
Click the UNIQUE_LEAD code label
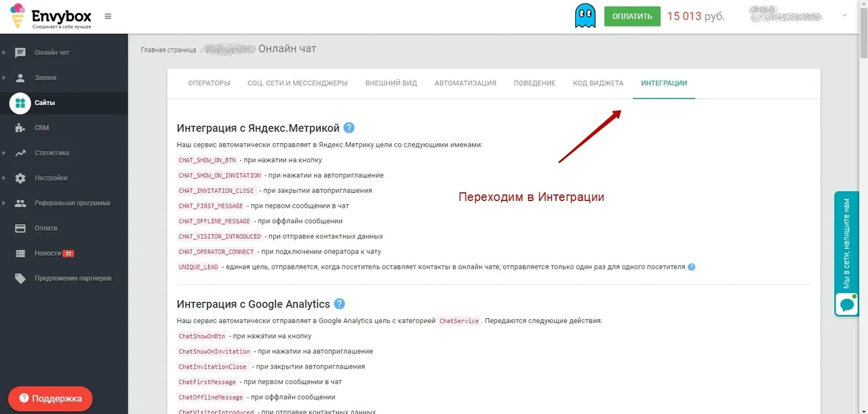point(199,267)
